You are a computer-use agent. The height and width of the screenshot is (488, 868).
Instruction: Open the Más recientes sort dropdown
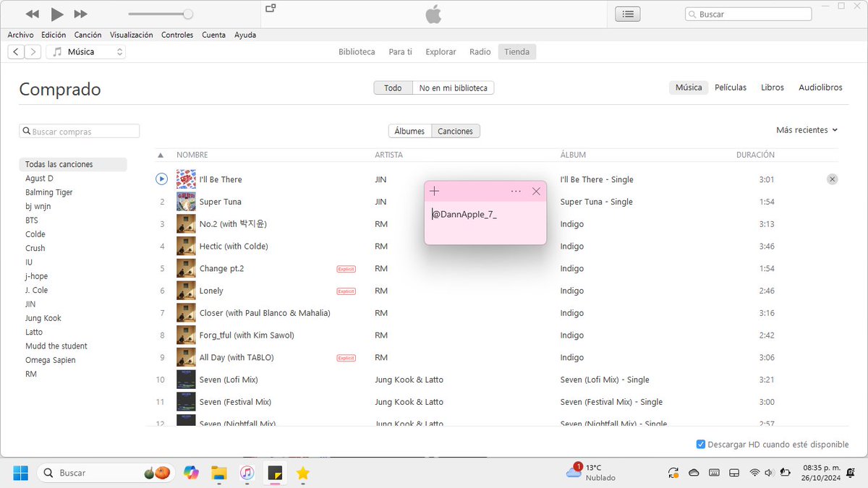[807, 130]
